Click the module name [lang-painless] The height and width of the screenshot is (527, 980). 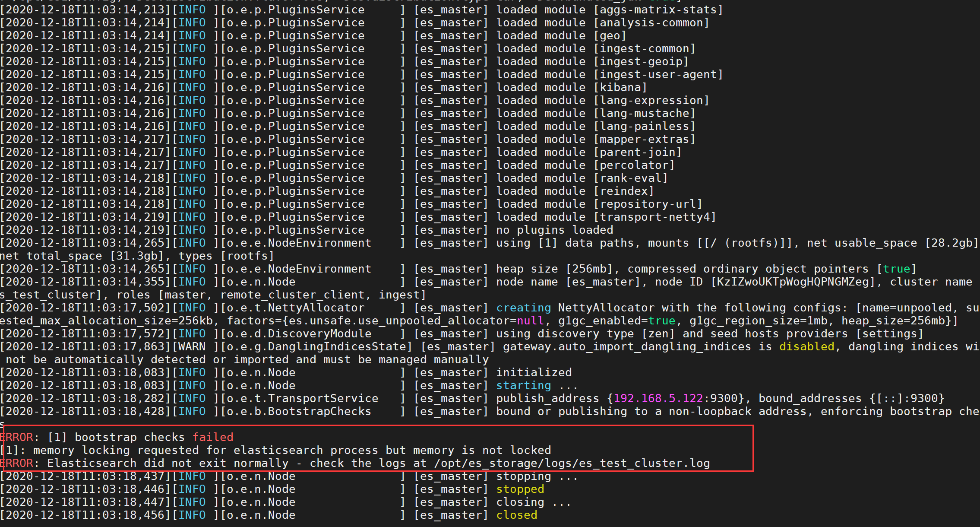coord(645,126)
